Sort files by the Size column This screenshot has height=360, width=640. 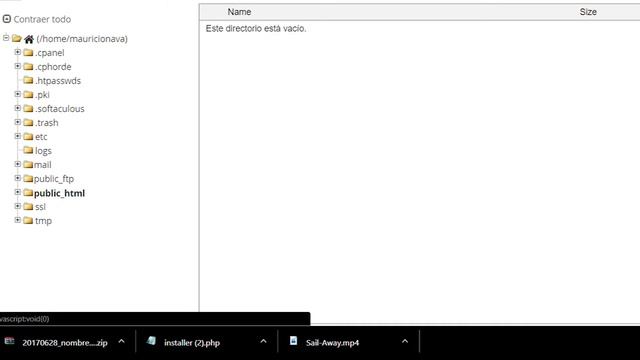[x=588, y=12]
